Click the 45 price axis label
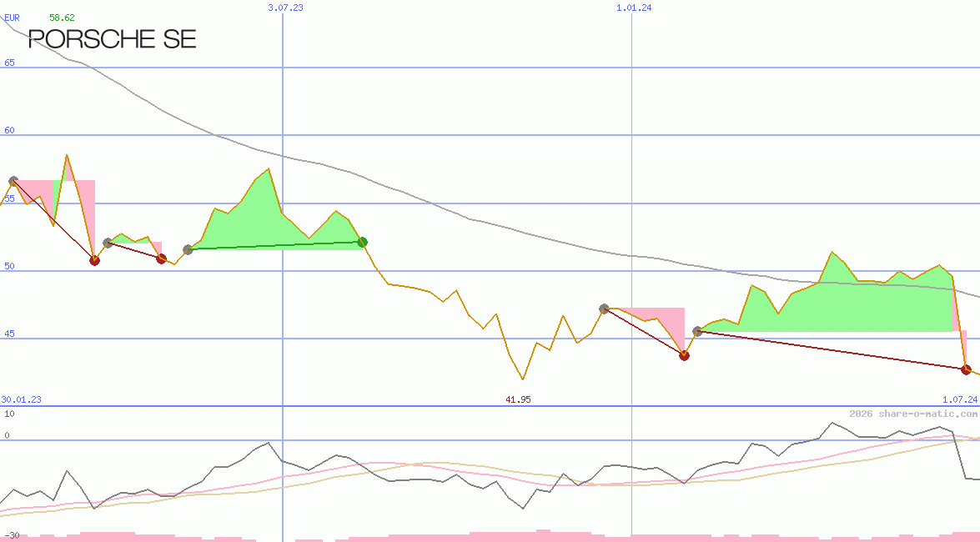The image size is (980, 542). 9,335
